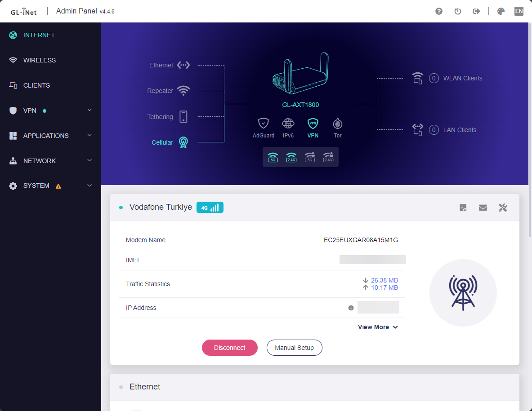Toggle the guest 5G Wi-Fi band icon

310,157
